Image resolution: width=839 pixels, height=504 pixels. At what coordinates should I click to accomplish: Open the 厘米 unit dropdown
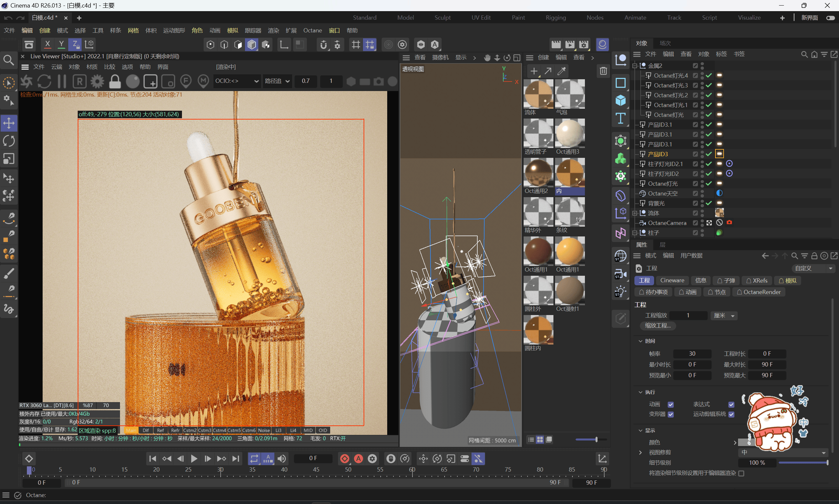pos(724,315)
